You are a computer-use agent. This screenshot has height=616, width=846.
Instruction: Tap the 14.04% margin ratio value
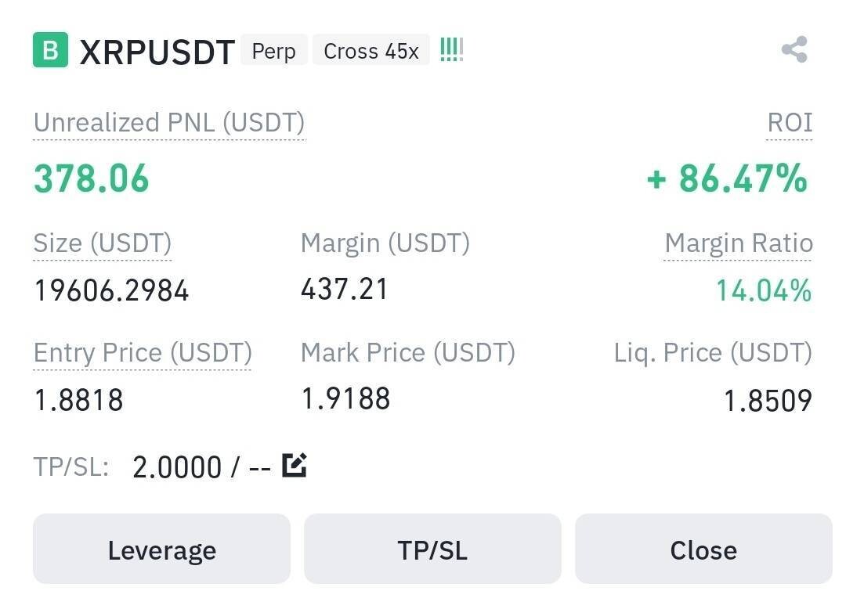click(x=763, y=291)
